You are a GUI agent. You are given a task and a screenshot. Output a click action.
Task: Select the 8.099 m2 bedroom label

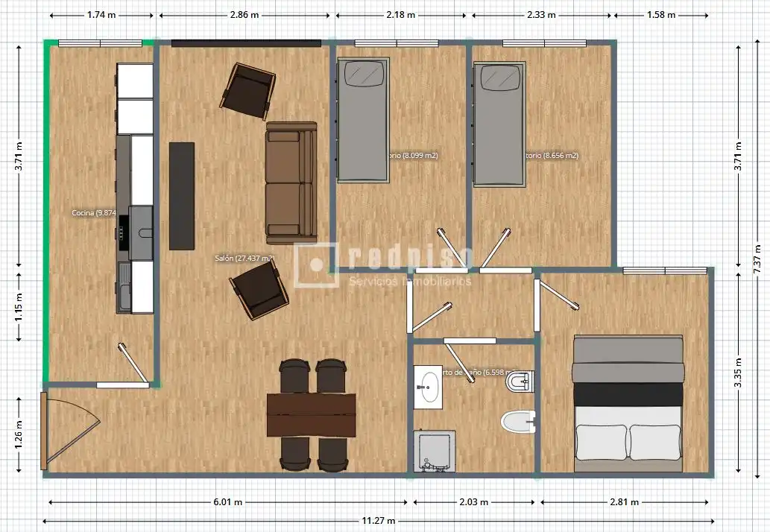413,156
